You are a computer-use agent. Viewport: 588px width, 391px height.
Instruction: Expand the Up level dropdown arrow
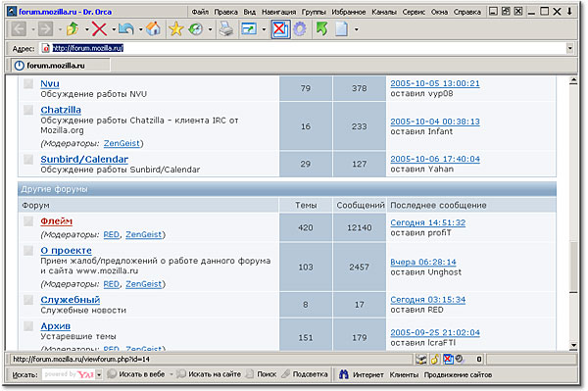[x=86, y=29]
